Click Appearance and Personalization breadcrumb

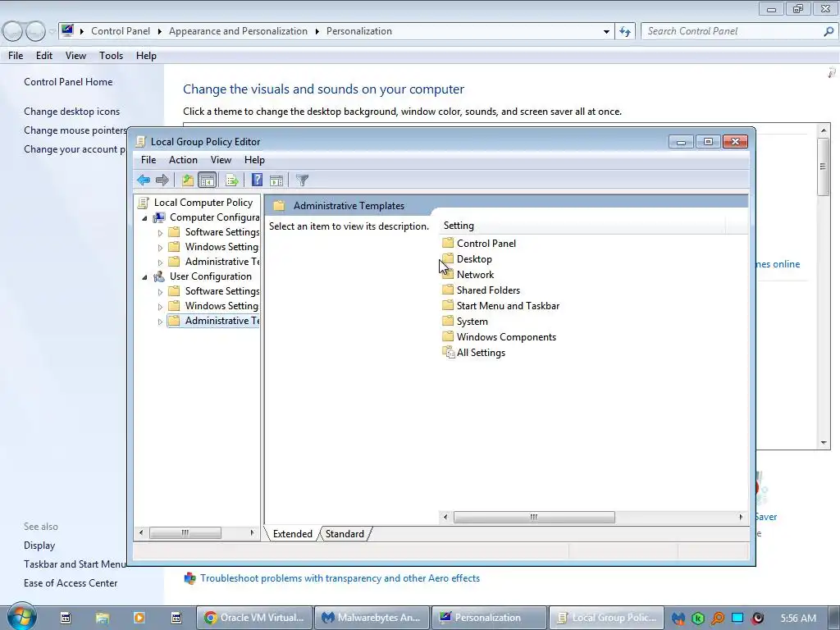(238, 31)
